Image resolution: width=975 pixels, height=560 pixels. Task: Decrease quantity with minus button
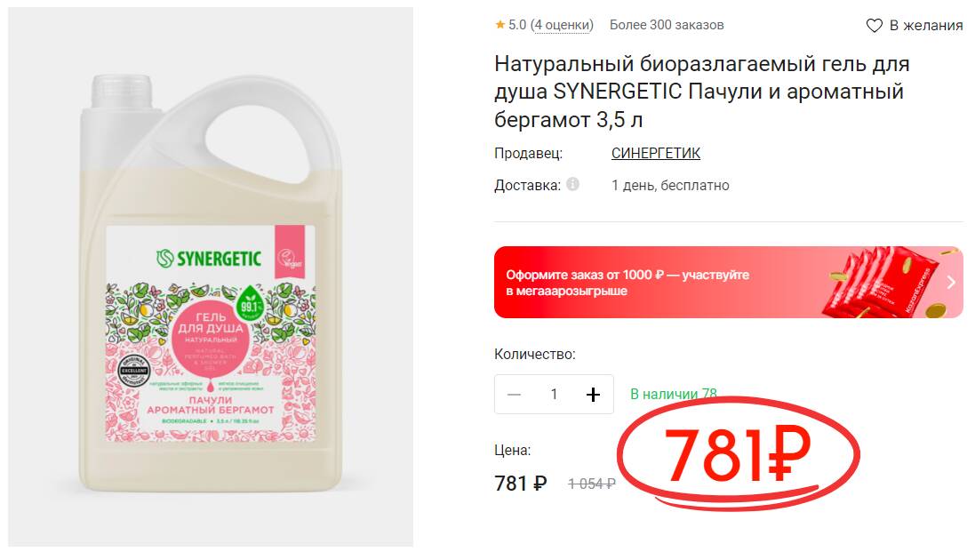(514, 395)
